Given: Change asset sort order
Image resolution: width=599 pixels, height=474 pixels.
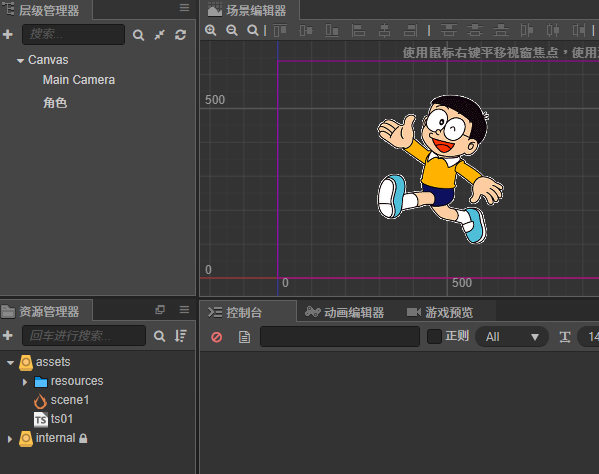Looking at the screenshot, I should click(x=180, y=336).
